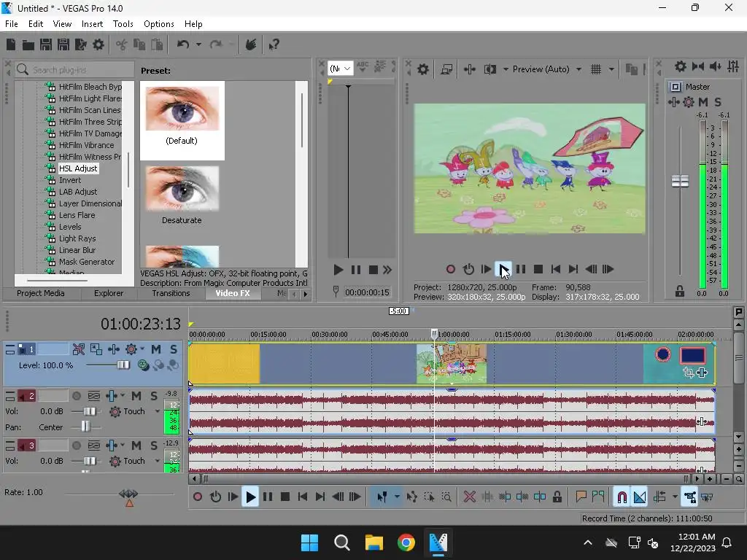The image size is (747, 560).
Task: Switch to the Explorer tab
Action: click(109, 293)
